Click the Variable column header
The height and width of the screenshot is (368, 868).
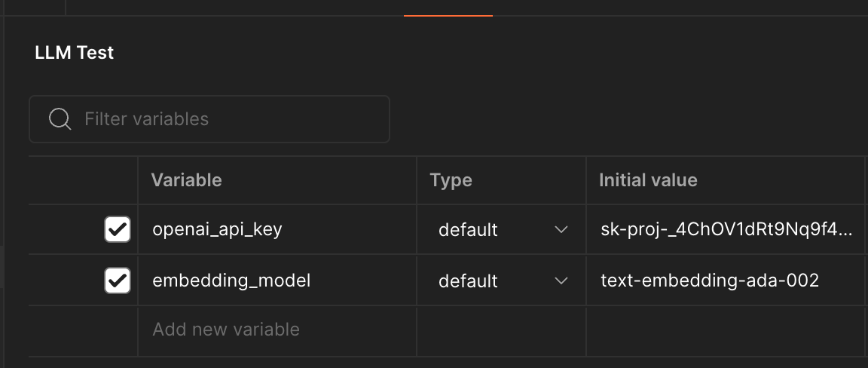186,180
